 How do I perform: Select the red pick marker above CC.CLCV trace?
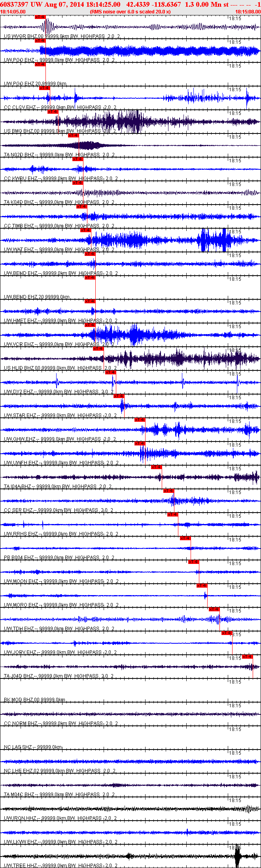(x=44, y=88)
